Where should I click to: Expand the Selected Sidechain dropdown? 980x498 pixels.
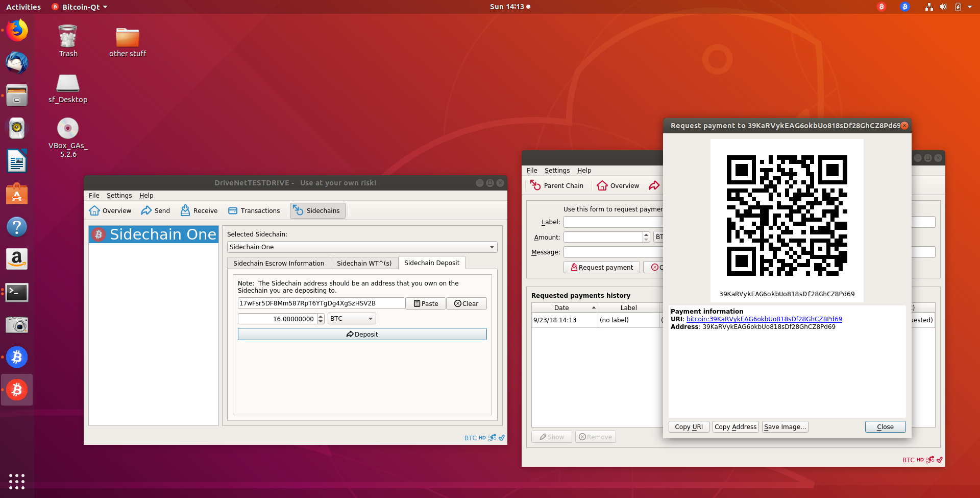[362, 247]
